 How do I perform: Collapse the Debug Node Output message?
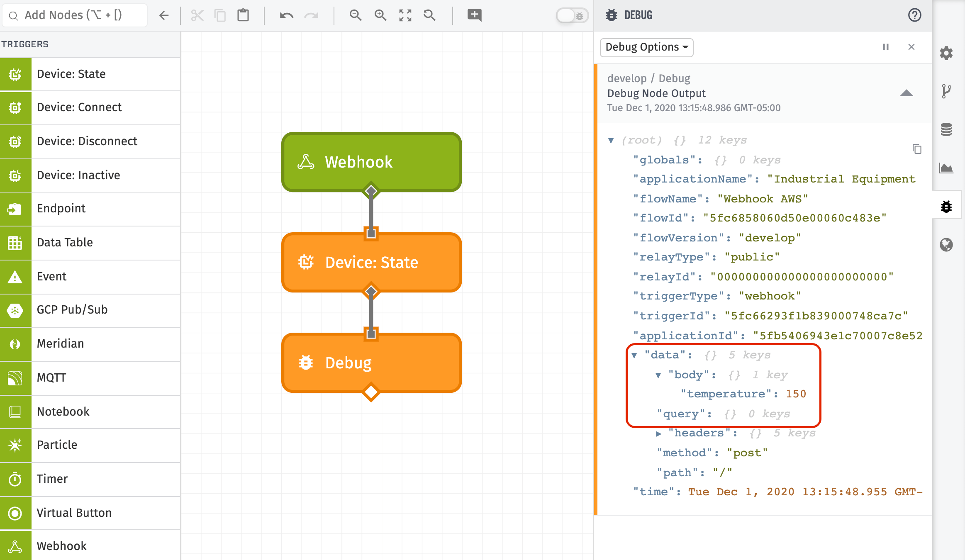pos(907,93)
